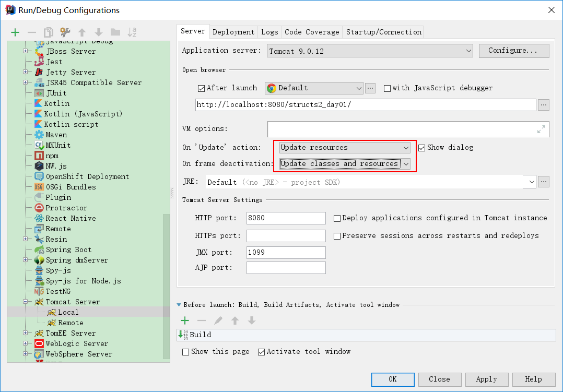The width and height of the screenshot is (563, 392).
Task: Expand JBoss Server tree node
Action: (x=26, y=51)
